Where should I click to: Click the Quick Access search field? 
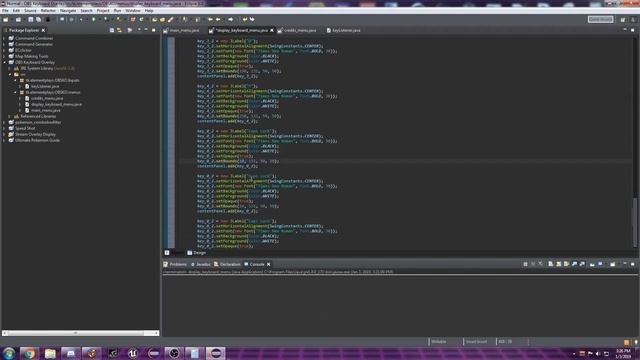coord(600,19)
